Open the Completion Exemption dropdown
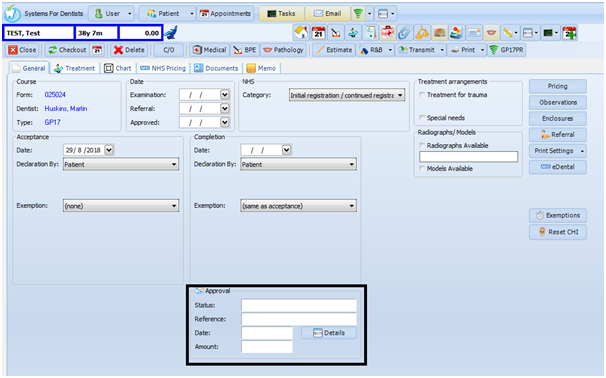 tap(298, 206)
